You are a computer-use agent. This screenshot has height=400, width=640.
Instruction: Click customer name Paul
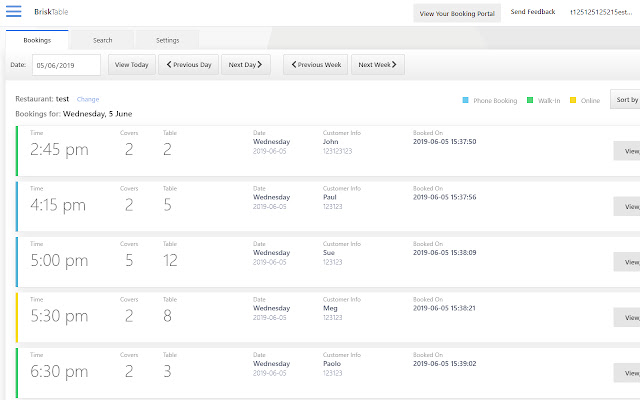coord(330,197)
